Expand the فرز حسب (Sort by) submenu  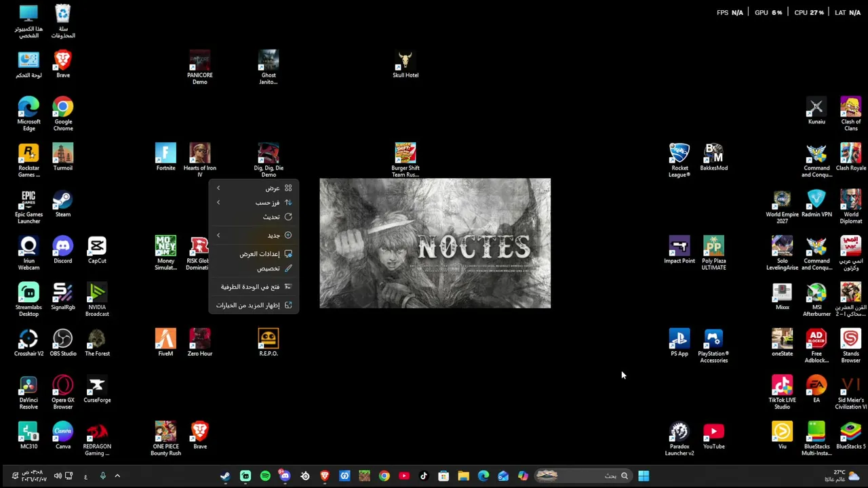[254, 203]
